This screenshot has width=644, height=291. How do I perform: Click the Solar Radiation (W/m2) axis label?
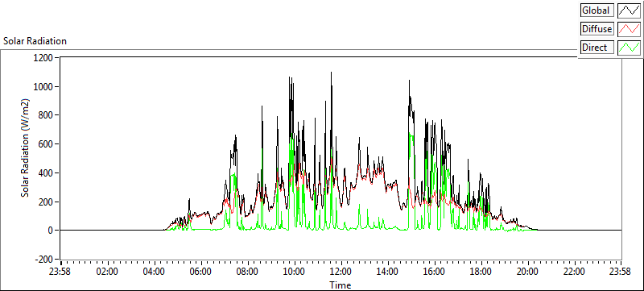pos(26,148)
